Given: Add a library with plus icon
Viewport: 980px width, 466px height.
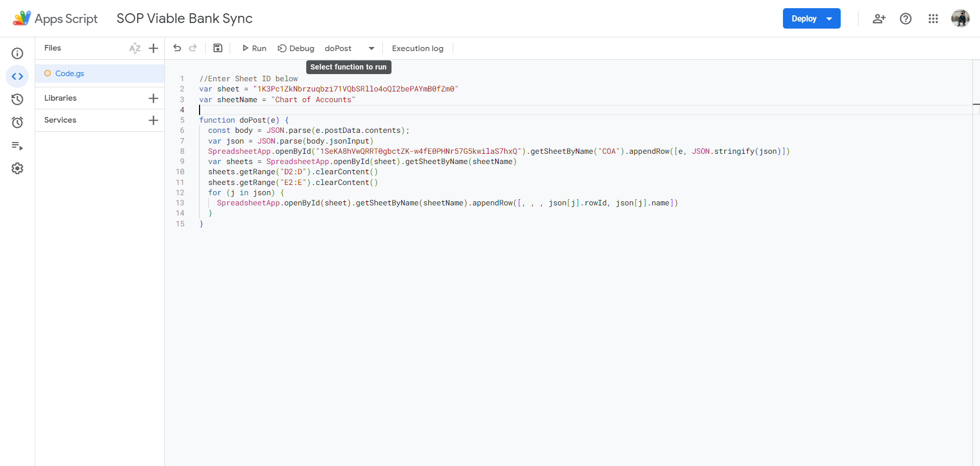Looking at the screenshot, I should pyautogui.click(x=153, y=98).
